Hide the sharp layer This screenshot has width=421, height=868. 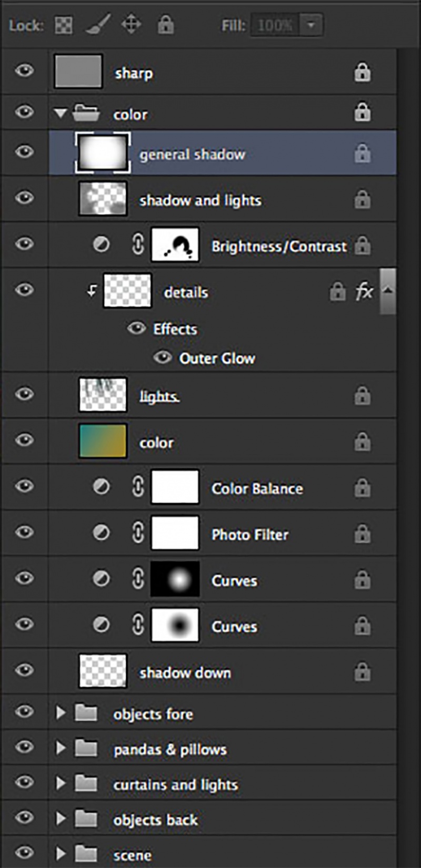click(x=24, y=71)
